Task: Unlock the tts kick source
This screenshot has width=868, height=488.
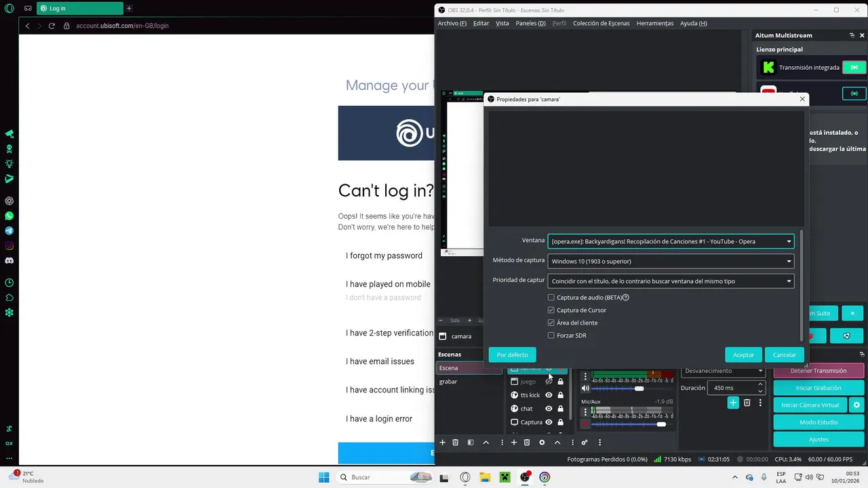Action: pos(560,395)
